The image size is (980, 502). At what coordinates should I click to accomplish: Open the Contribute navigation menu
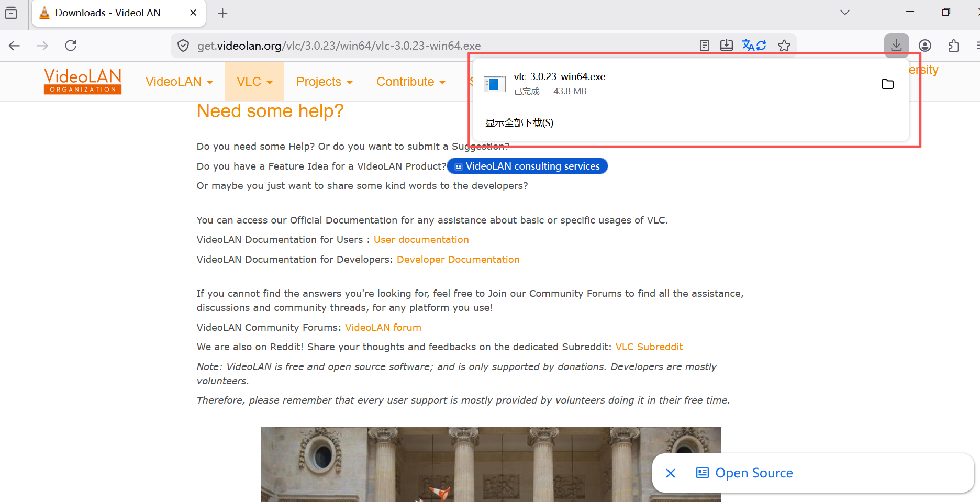point(410,82)
